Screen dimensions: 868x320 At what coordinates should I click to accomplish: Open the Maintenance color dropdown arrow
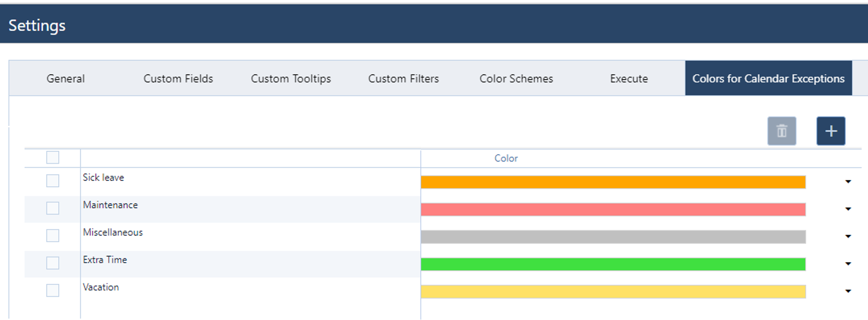[x=848, y=209]
